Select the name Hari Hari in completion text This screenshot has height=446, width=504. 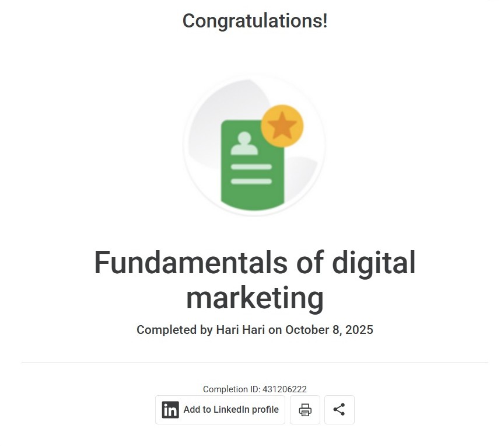(x=242, y=330)
